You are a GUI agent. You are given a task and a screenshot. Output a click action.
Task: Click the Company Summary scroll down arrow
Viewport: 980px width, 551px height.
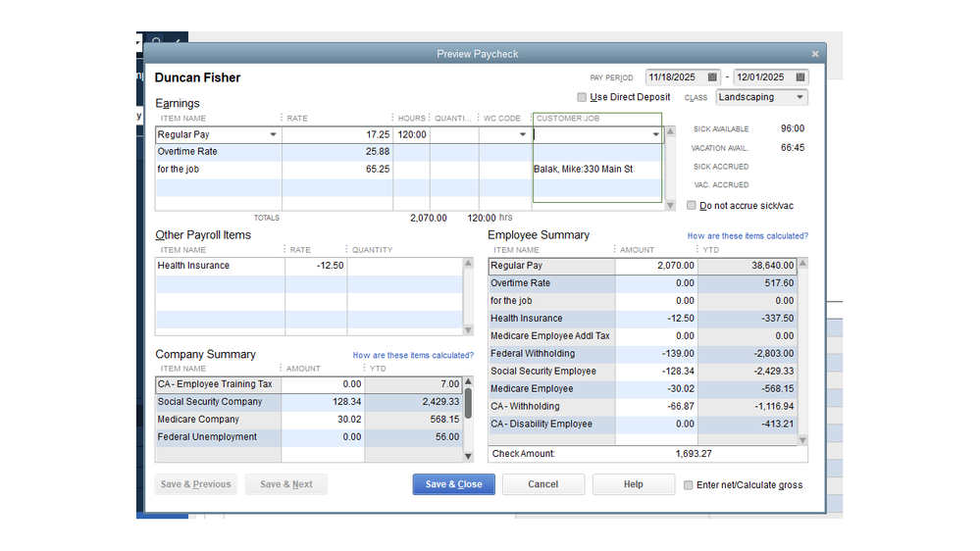[468, 456]
